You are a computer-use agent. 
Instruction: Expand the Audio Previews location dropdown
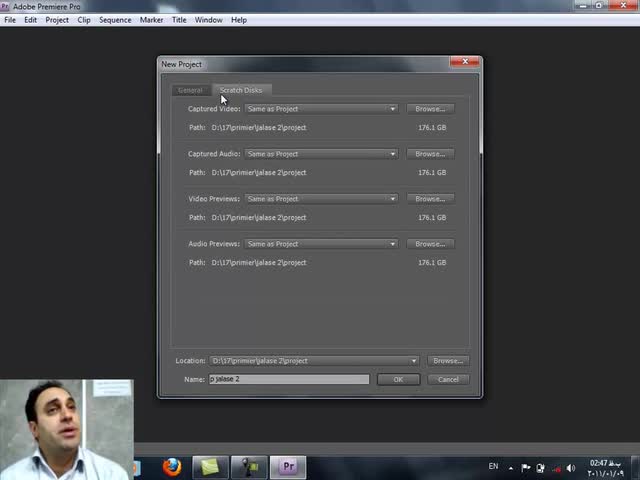[321, 244]
